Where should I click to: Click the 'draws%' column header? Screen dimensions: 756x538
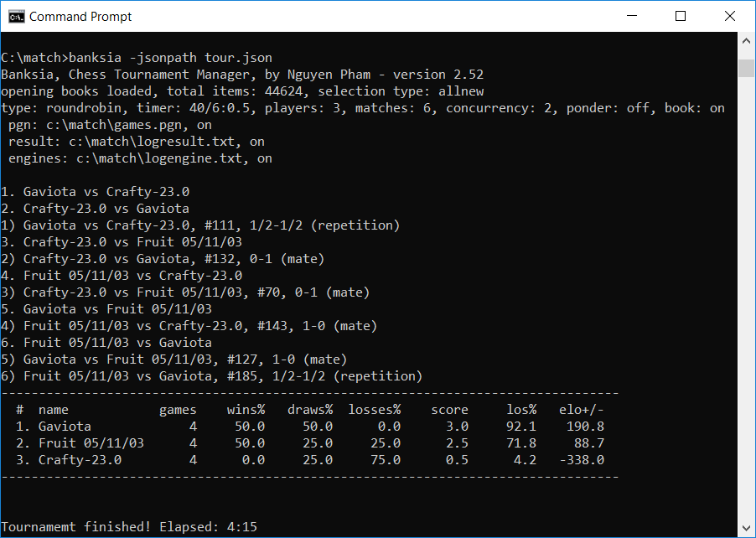(x=310, y=411)
